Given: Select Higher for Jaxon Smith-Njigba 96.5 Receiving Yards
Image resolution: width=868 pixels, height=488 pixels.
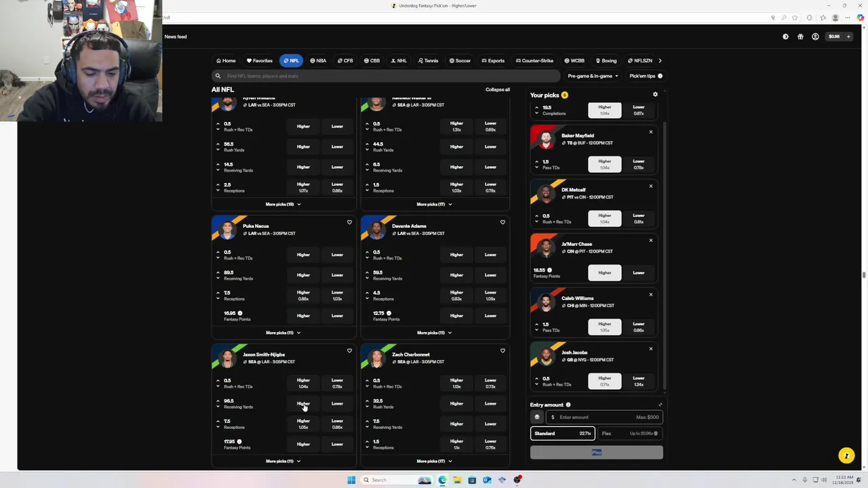Looking at the screenshot, I should click(x=303, y=403).
